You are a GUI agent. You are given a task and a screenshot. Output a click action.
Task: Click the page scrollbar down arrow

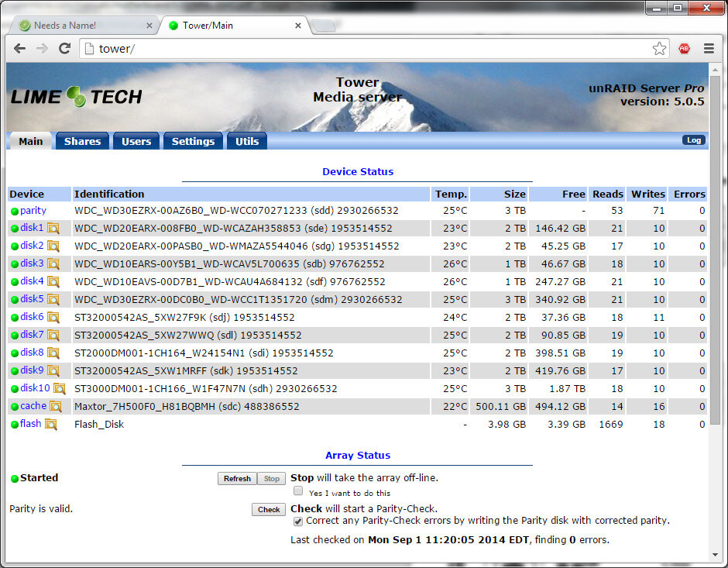[x=715, y=555]
